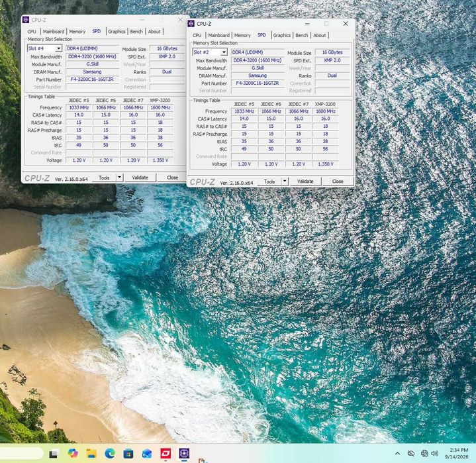Close right CPU-Z window with X

[346, 24]
